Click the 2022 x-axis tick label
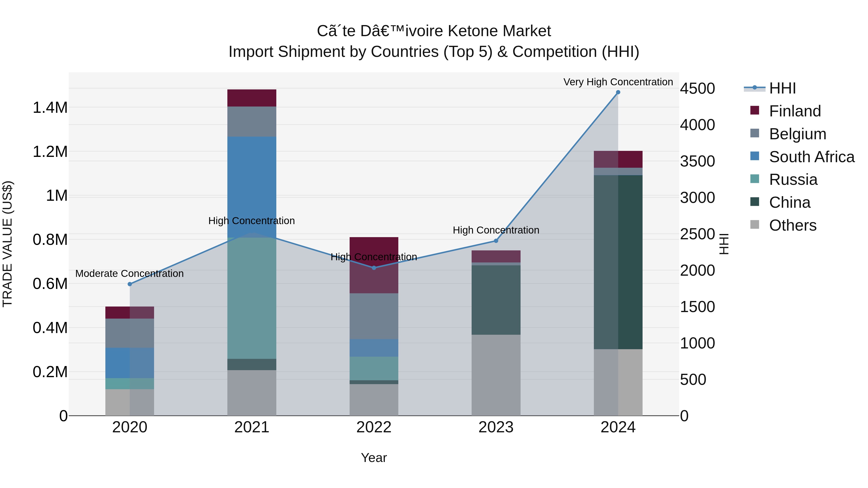This screenshot has height=488, width=868. pos(374,427)
